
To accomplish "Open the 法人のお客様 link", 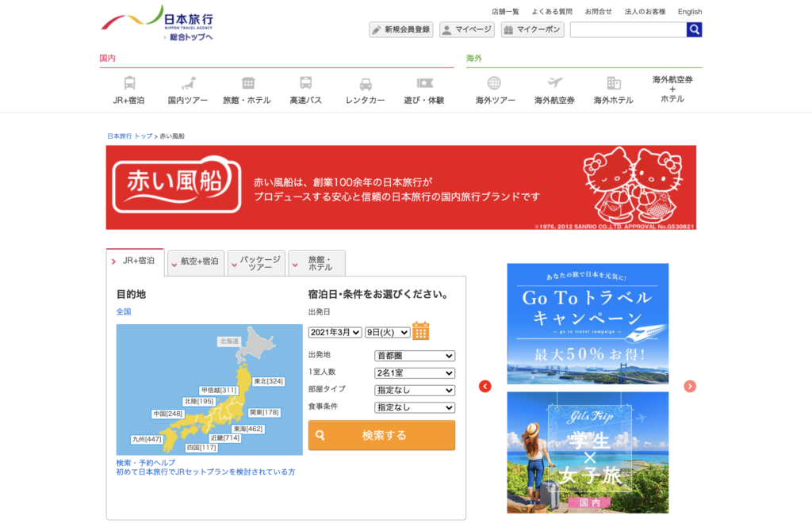I will pos(645,11).
